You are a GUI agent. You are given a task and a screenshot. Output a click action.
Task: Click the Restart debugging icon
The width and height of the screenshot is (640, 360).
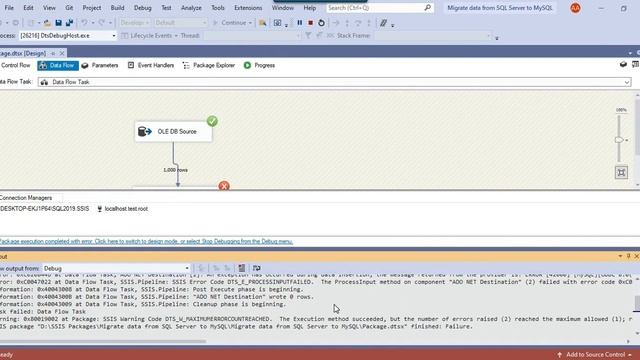pos(322,23)
